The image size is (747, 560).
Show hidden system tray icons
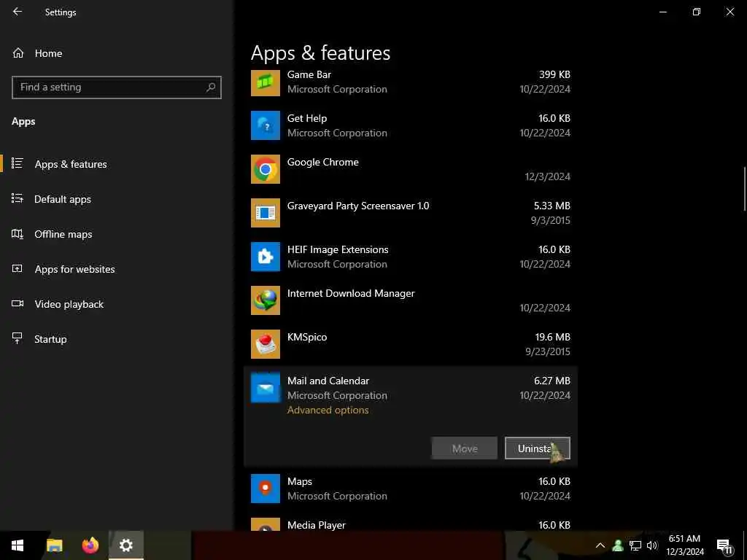[x=600, y=545]
